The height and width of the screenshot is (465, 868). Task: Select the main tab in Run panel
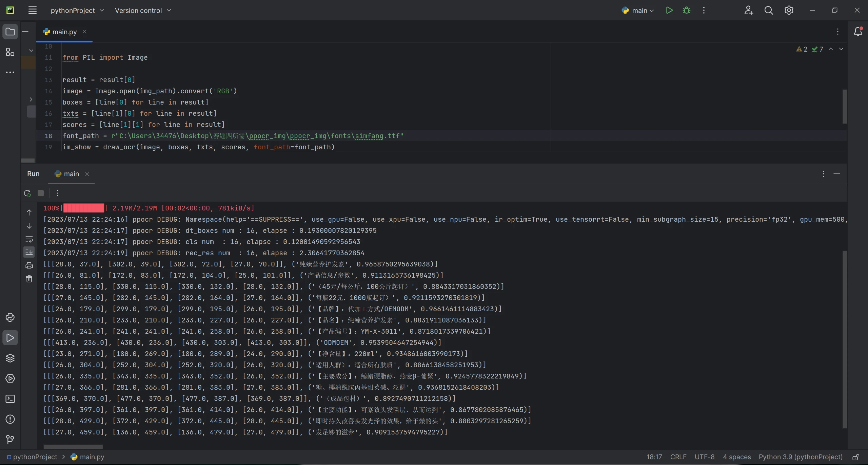coord(71,174)
